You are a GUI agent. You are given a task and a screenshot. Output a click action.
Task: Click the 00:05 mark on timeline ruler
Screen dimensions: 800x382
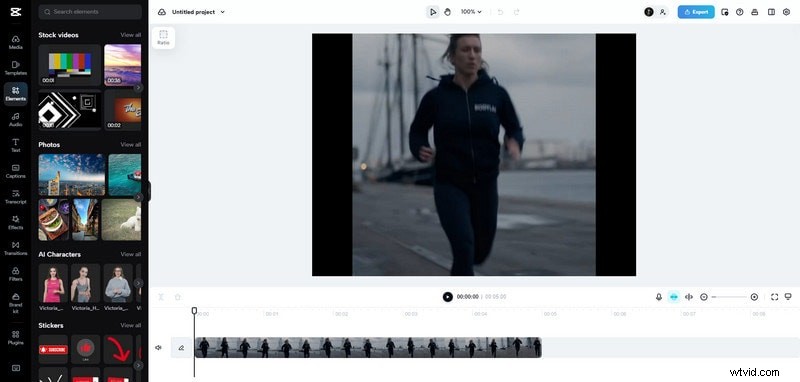[550, 314]
